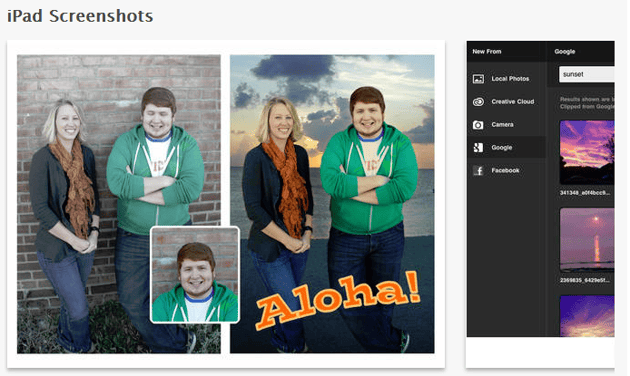Select the Camera icon
Viewport: 630px width, 376px height.
tap(478, 125)
